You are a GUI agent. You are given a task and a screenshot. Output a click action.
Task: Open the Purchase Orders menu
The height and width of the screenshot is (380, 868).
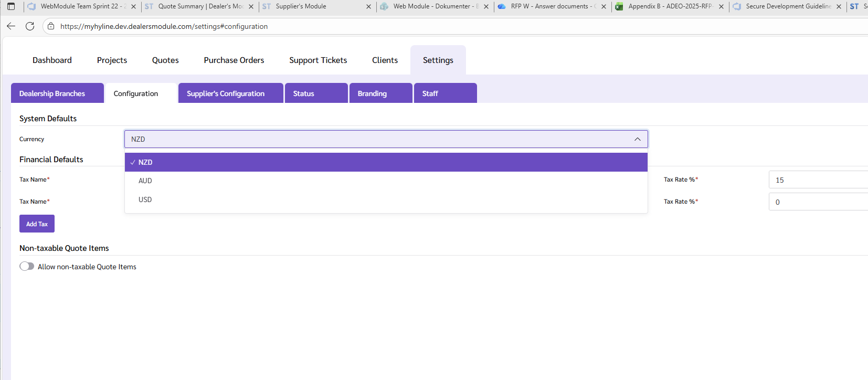pos(234,60)
